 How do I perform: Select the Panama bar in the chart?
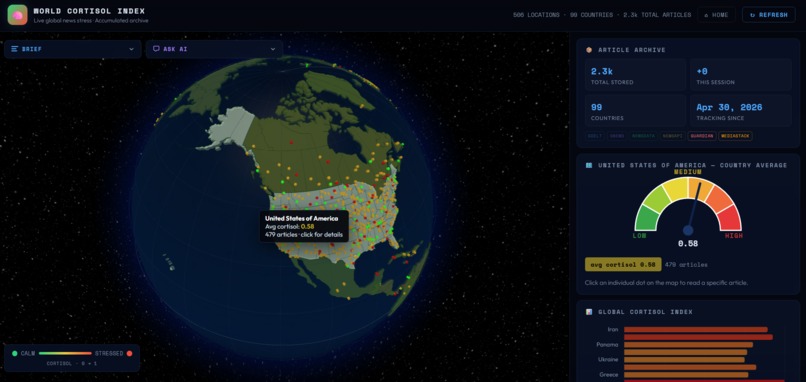point(688,344)
